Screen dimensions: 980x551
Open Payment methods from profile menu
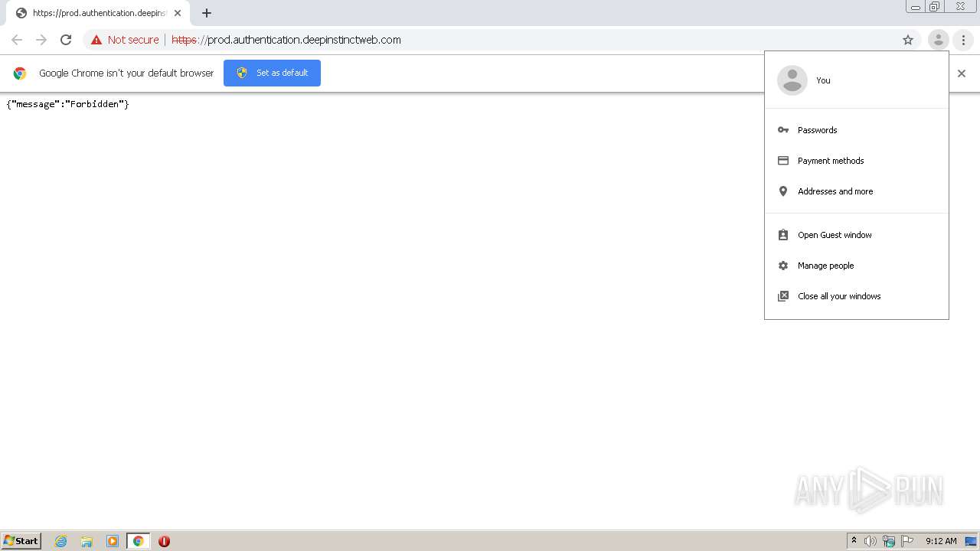[x=857, y=161]
